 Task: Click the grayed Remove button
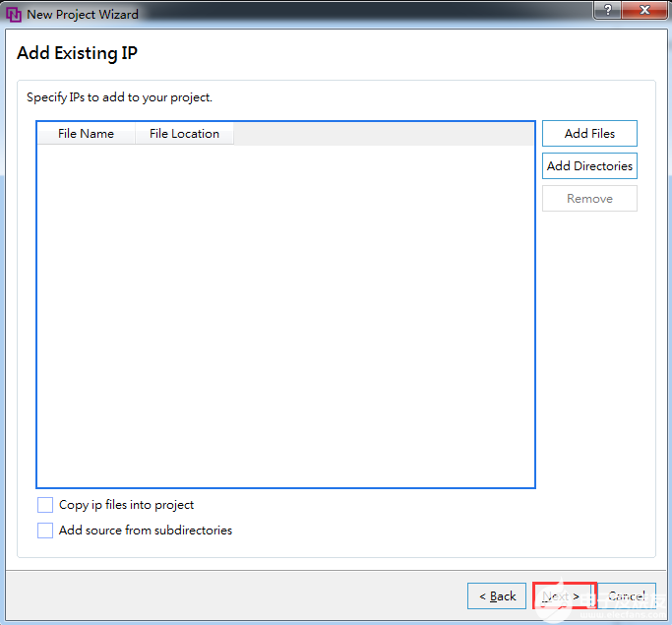(x=589, y=199)
